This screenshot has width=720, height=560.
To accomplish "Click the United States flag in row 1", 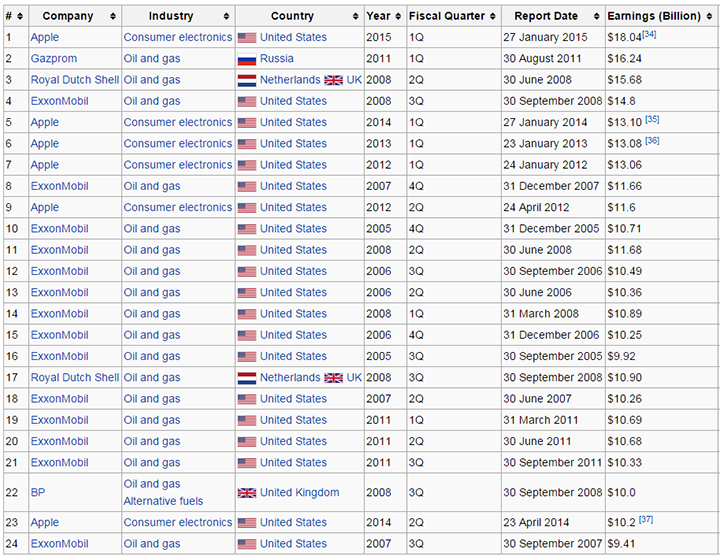I will [x=247, y=37].
